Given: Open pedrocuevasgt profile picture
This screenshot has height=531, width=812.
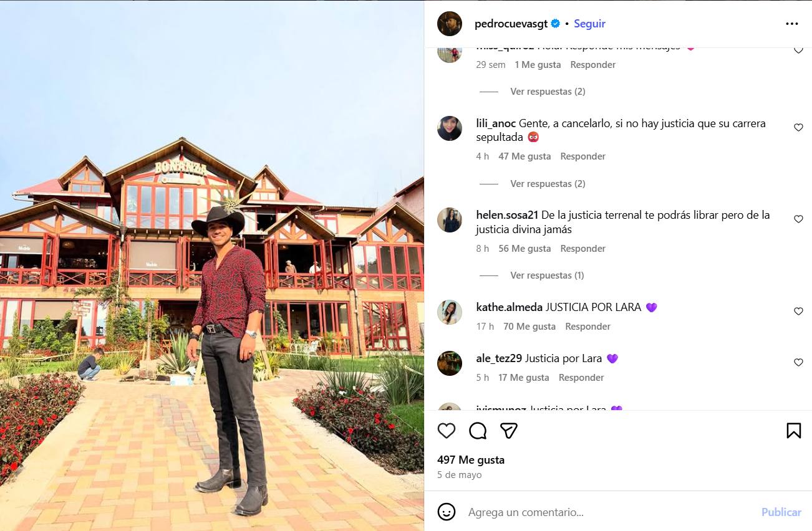Looking at the screenshot, I should (x=450, y=24).
